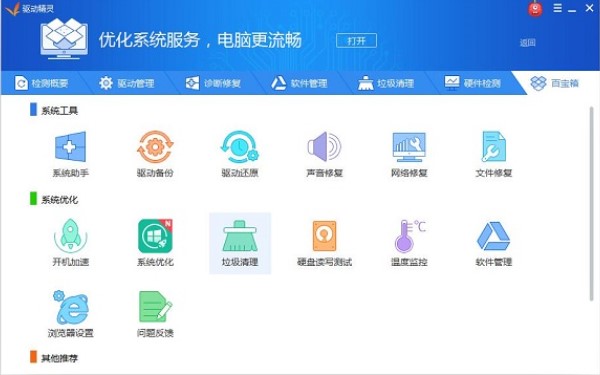Open the highlighted 垃圾清理 broom tool
600x375 pixels.
coord(240,243)
